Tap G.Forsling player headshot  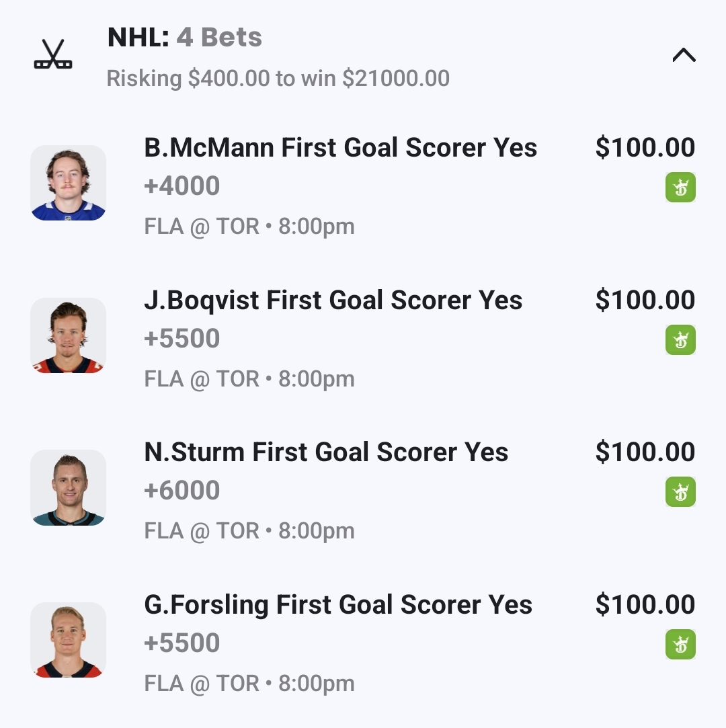pyautogui.click(x=68, y=640)
